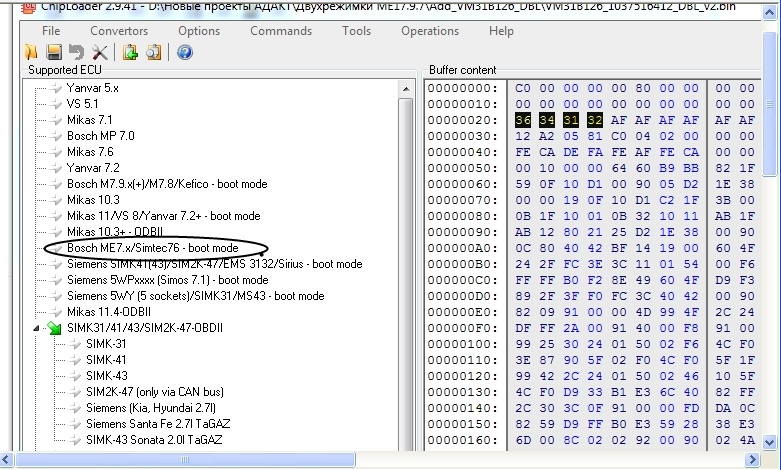Click the horizontal scrollbar left arrow

(6, 459)
